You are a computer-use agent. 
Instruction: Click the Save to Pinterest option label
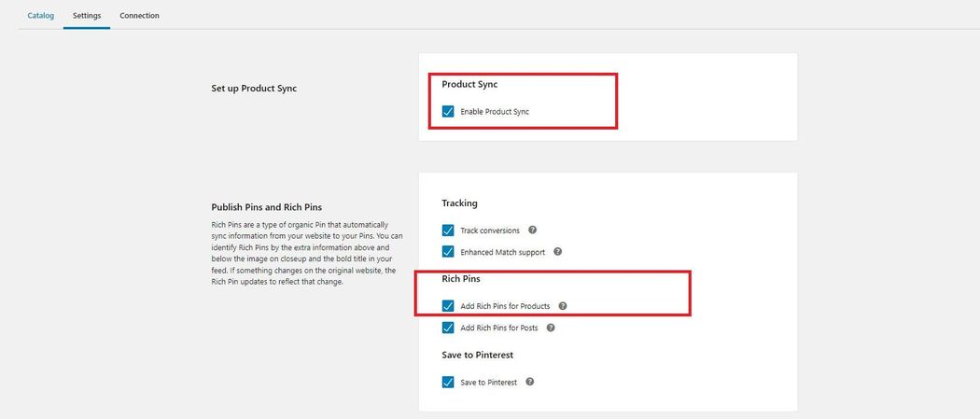(x=489, y=383)
